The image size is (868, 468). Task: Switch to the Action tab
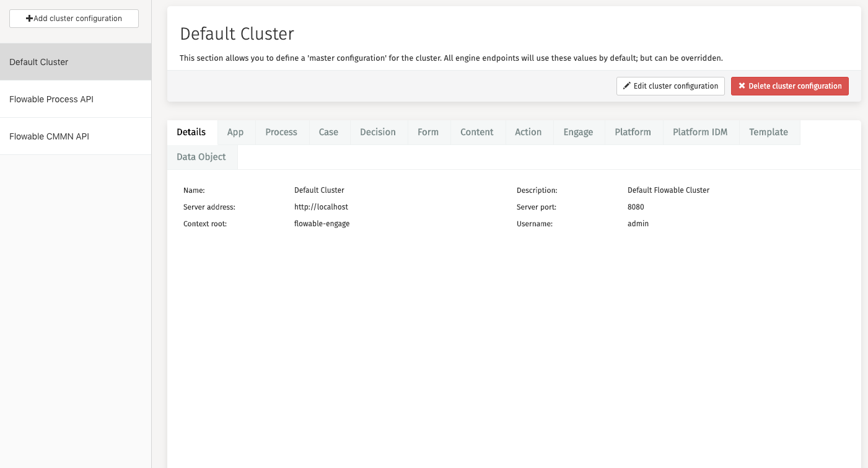pyautogui.click(x=528, y=132)
